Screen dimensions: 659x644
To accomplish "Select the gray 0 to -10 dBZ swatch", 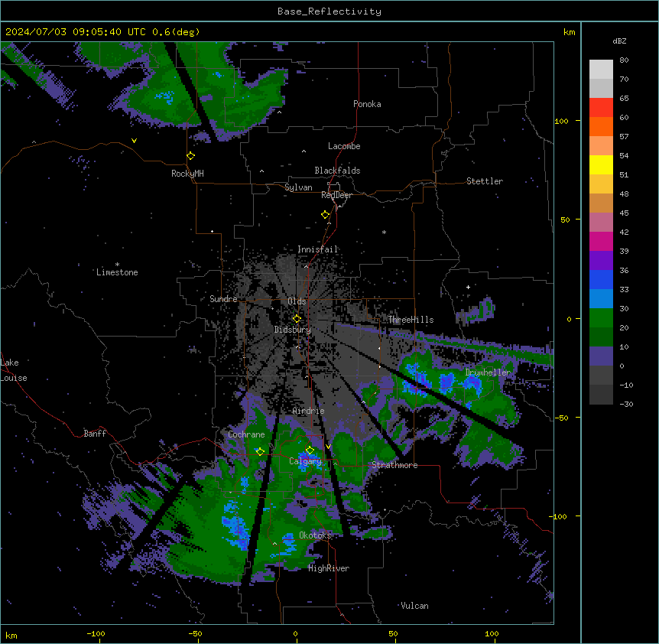I will coord(601,376).
